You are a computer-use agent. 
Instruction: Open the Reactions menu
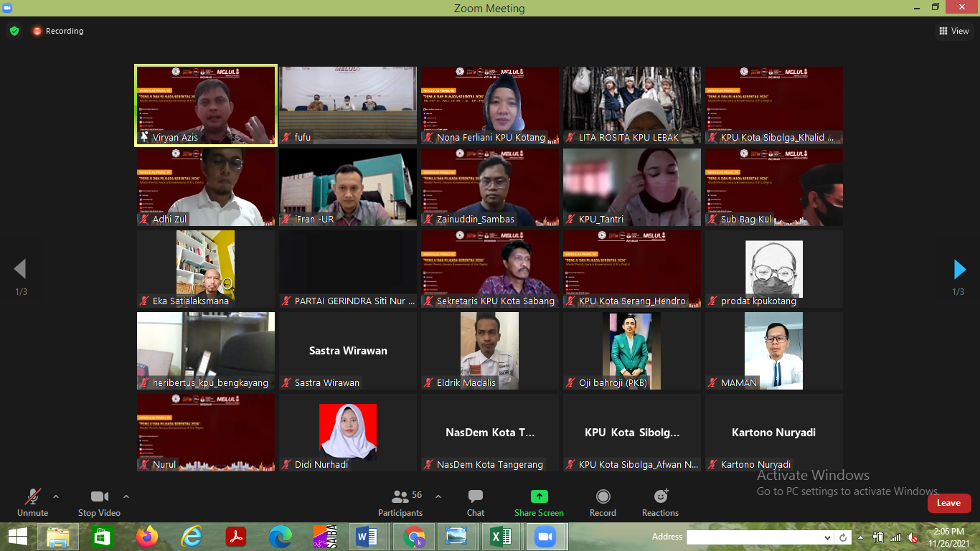[660, 502]
